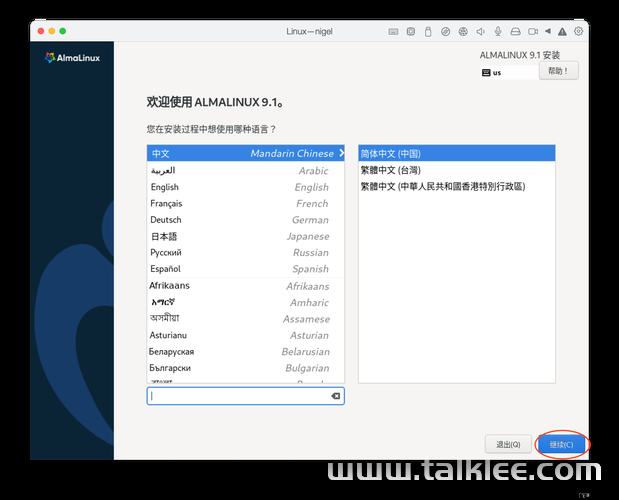
Task: Click the camera icon in VM toolbar
Action: (x=533, y=32)
